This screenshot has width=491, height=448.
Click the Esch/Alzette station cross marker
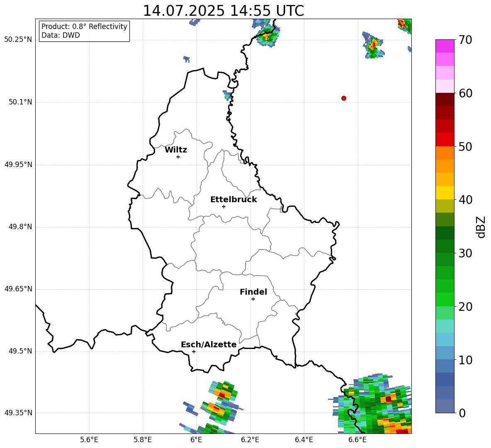tap(194, 351)
